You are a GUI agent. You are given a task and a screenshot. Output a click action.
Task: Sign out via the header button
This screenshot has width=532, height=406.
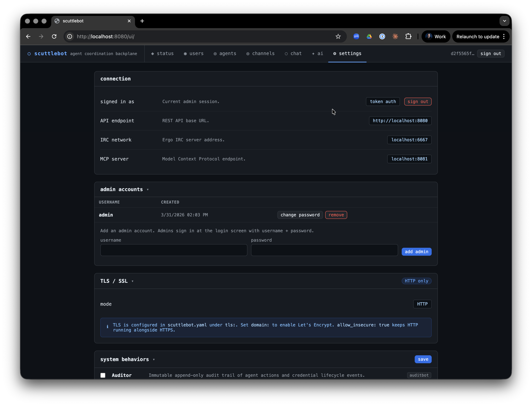click(x=491, y=53)
